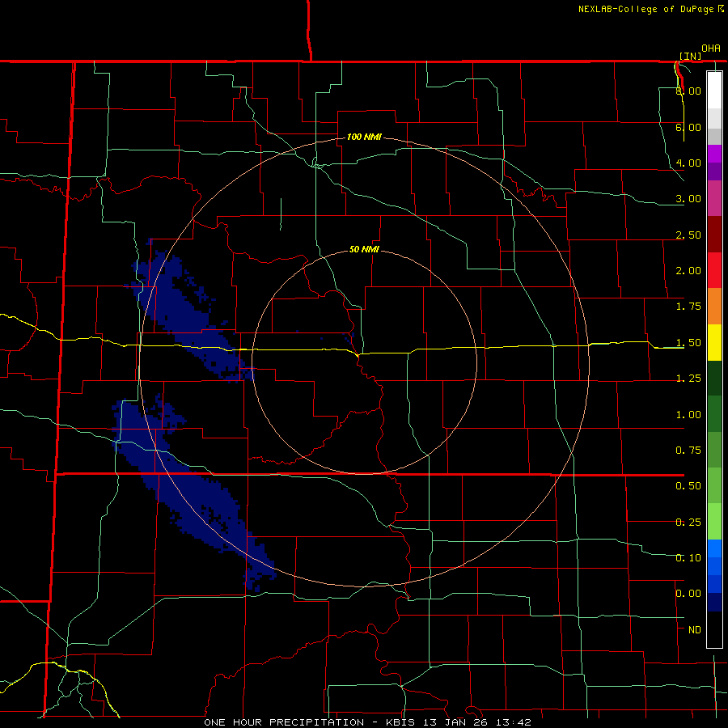This screenshot has width=728, height=728.
Task: Click the NEXLAB-College of DuPage credit text
Action: pyautogui.click(x=645, y=9)
